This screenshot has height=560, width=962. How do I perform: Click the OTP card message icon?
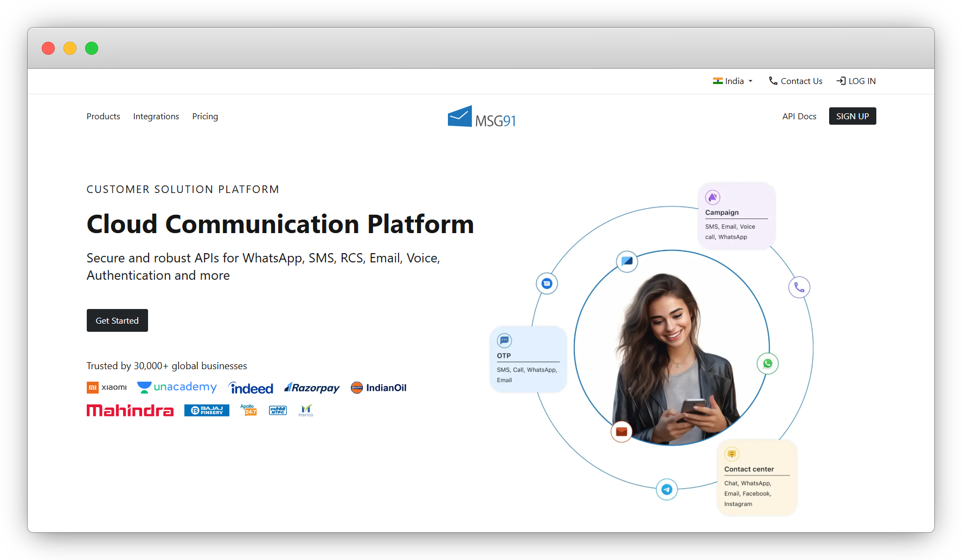[x=504, y=340]
